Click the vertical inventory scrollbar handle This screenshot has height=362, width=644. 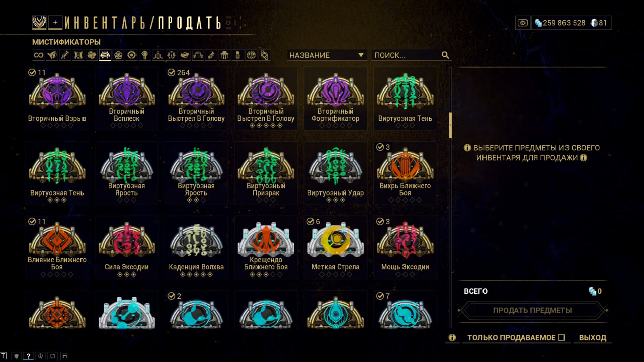point(451,125)
